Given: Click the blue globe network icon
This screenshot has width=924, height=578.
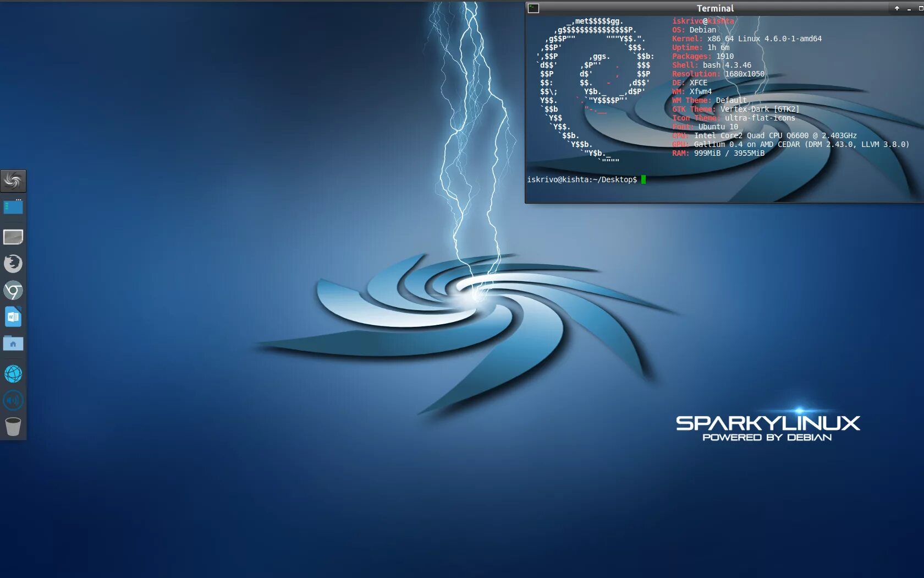Looking at the screenshot, I should click(13, 374).
